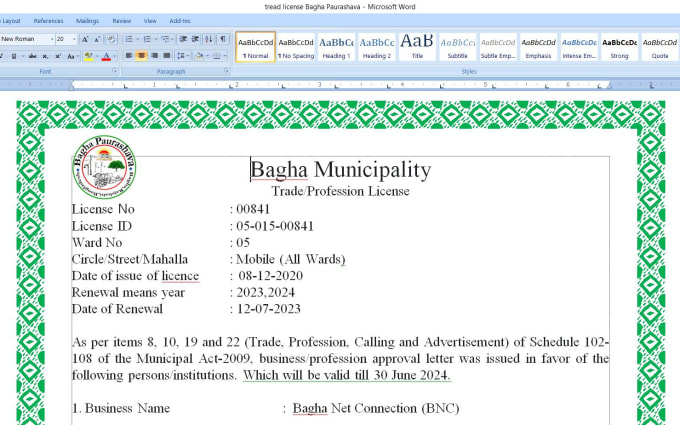Viewport: 680px width, 425px height.
Task: Click the Clear Formatting icon
Action: click(x=111, y=39)
